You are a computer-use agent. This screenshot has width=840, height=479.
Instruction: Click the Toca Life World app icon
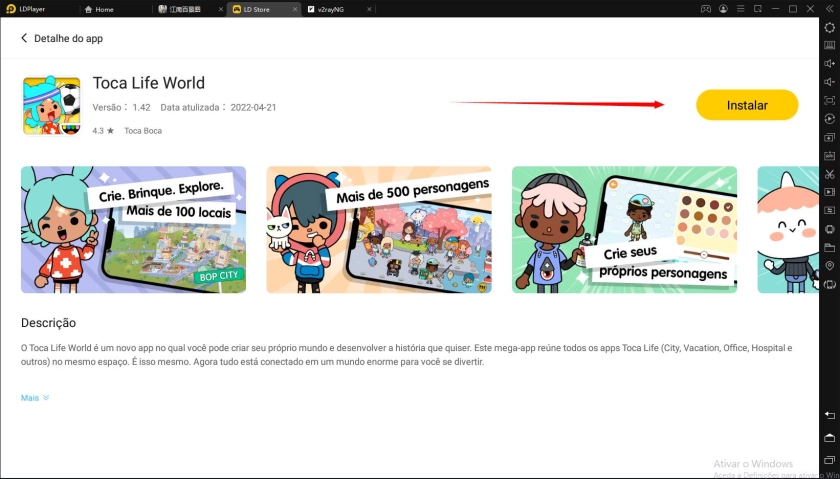(51, 106)
